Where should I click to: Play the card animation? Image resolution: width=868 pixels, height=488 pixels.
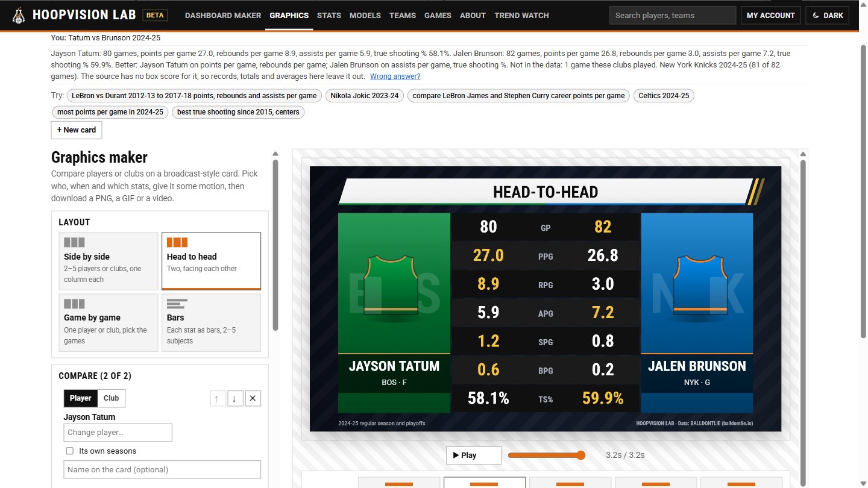(474, 455)
